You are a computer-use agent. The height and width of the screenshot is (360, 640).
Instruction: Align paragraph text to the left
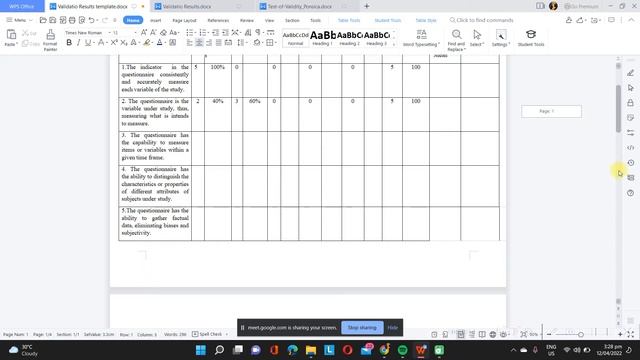[189, 42]
